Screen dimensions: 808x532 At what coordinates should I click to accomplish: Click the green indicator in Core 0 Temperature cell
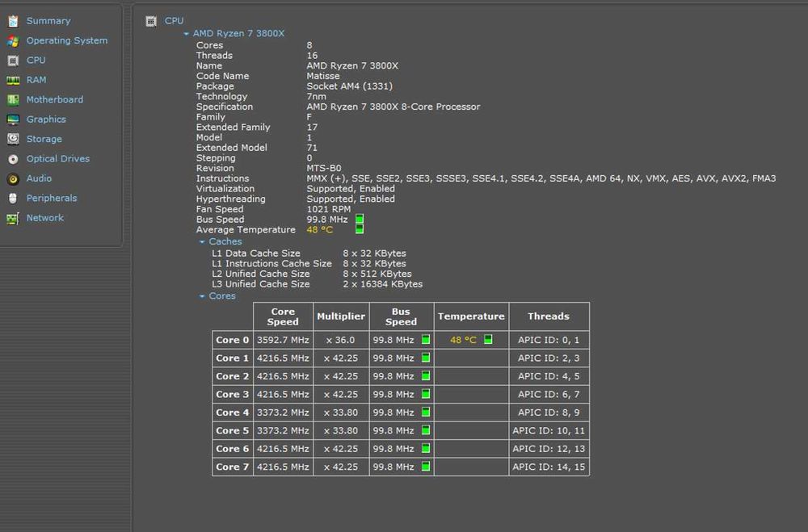(488, 339)
